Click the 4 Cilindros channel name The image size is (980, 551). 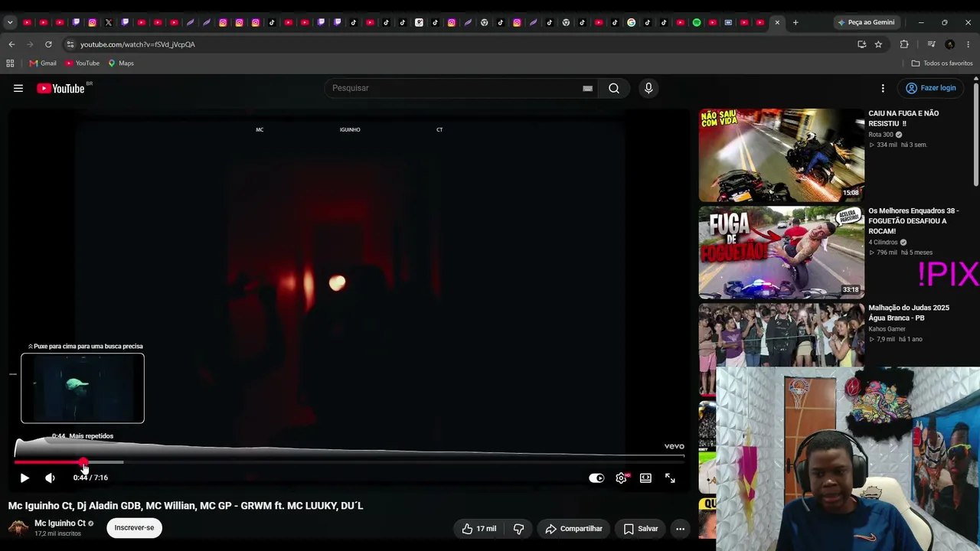click(x=883, y=243)
